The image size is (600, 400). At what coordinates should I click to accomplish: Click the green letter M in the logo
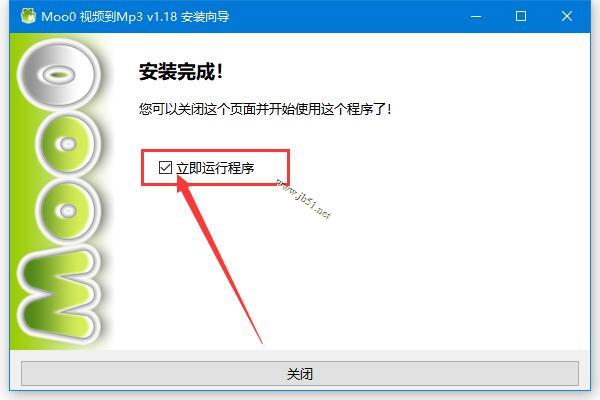click(x=58, y=295)
